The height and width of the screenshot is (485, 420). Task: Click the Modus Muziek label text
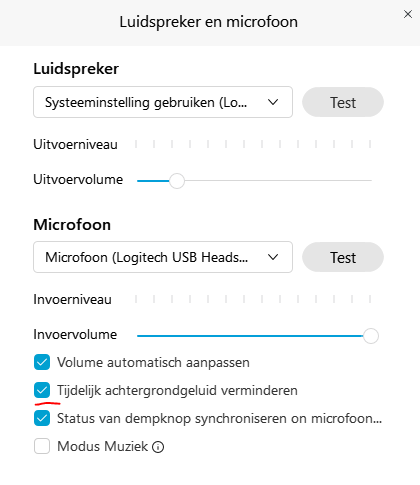(x=103, y=446)
